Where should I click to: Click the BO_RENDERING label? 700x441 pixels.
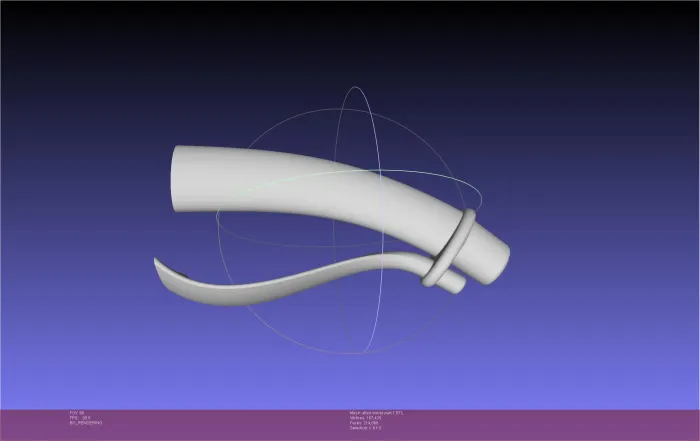[86, 422]
